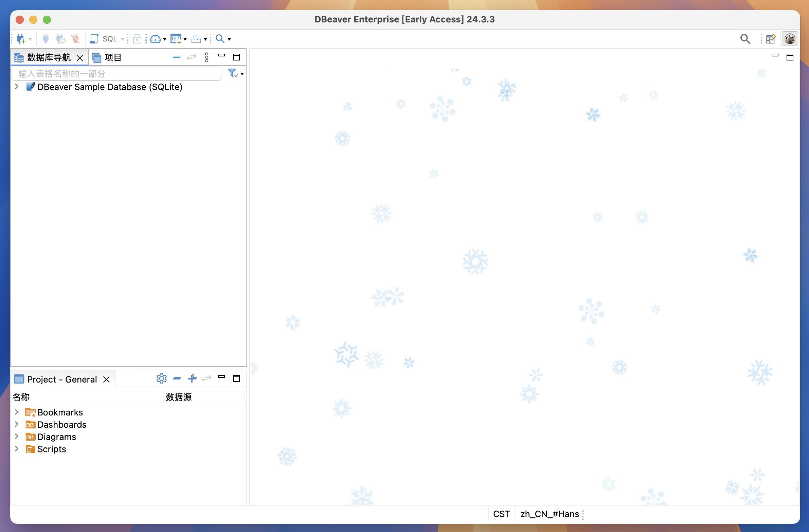Select the Diagrams folder
Viewport: 809px width, 532px height.
[x=51, y=437]
